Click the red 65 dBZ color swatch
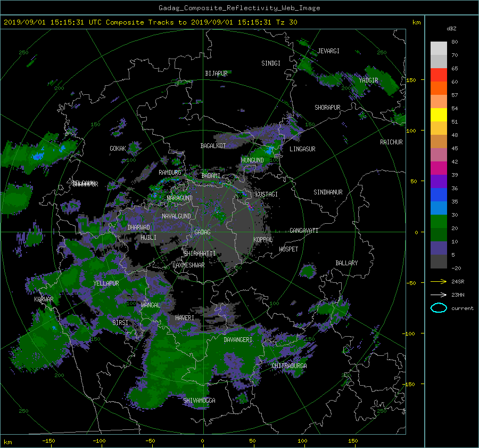The height and width of the screenshot is (448, 479). pyautogui.click(x=439, y=75)
